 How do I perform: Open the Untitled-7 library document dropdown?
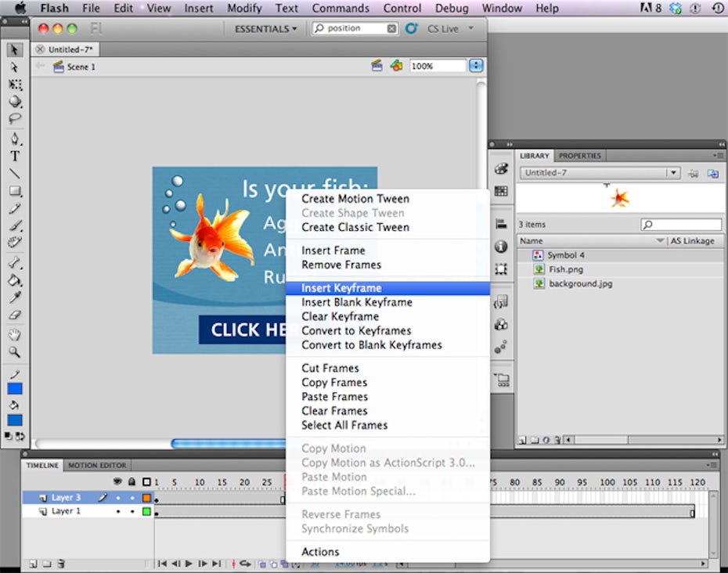672,173
